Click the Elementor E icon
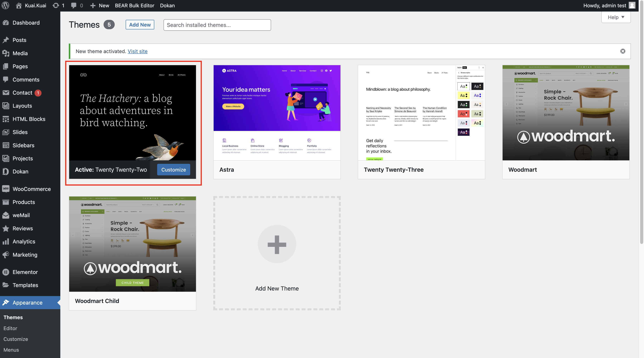 tap(6, 272)
